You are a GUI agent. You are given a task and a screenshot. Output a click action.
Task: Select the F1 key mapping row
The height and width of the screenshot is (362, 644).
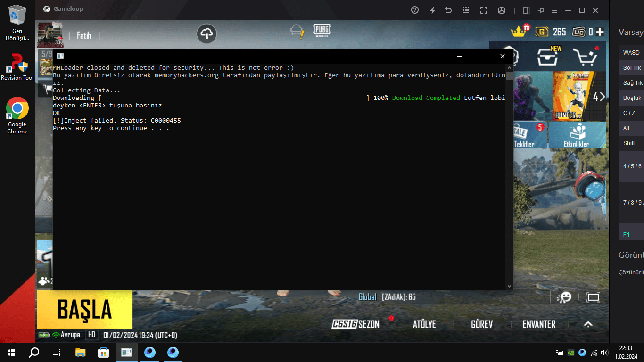[x=631, y=231]
